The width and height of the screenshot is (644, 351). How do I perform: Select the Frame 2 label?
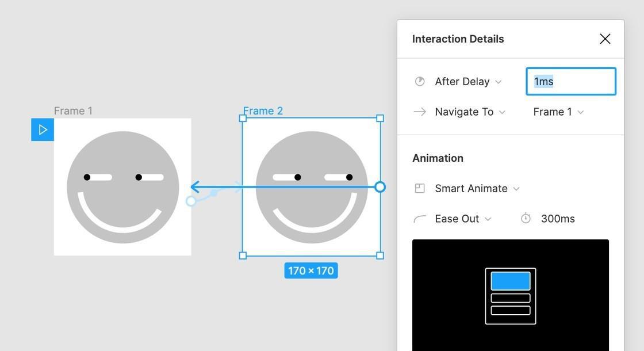[263, 111]
